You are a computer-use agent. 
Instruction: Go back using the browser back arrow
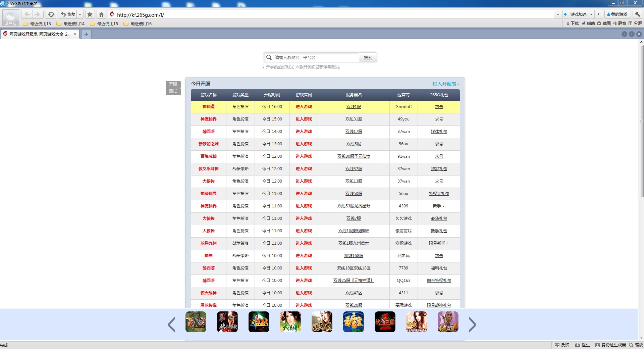pos(28,14)
